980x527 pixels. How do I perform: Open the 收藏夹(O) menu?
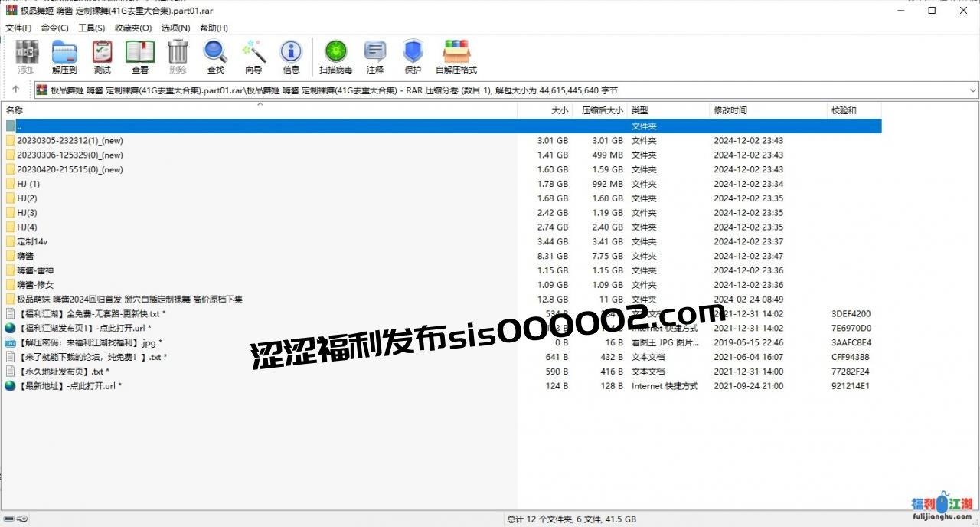coord(133,28)
